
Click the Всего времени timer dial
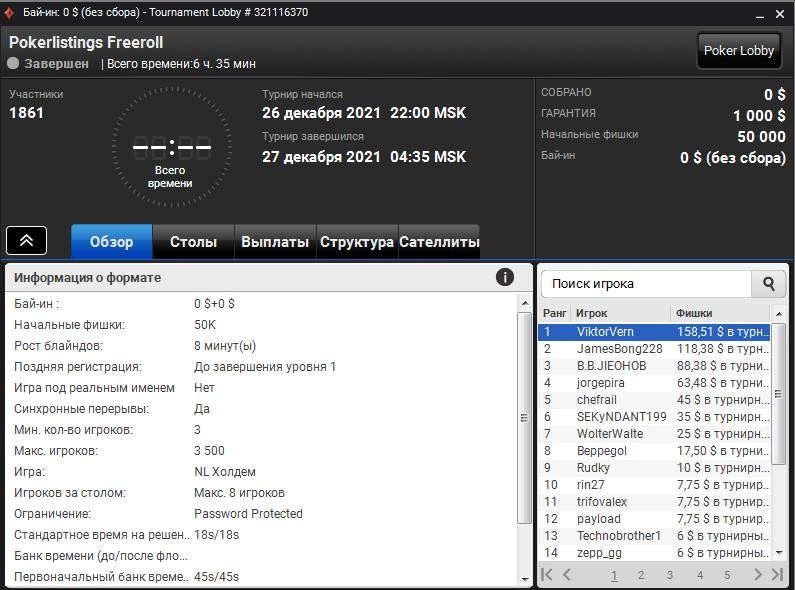[x=171, y=148]
